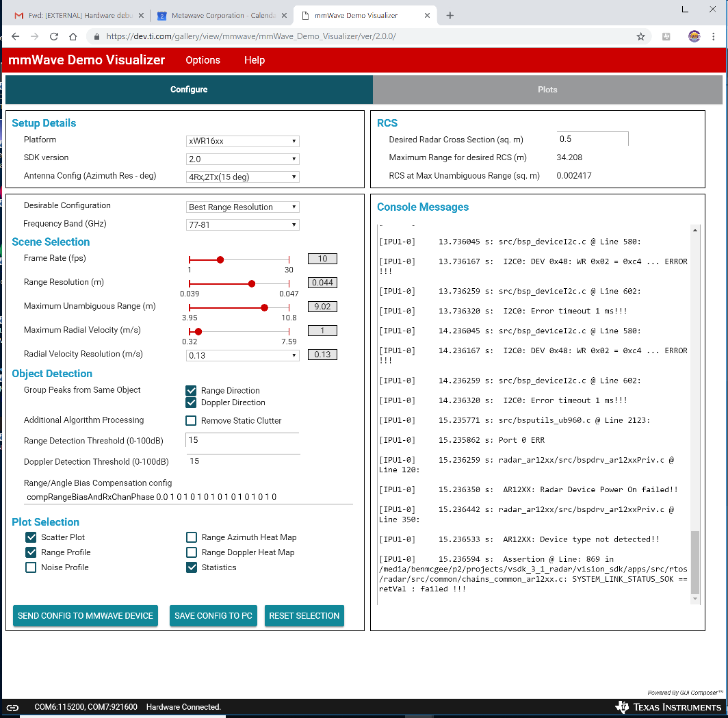Open the SDK version dropdown

pyautogui.click(x=242, y=159)
